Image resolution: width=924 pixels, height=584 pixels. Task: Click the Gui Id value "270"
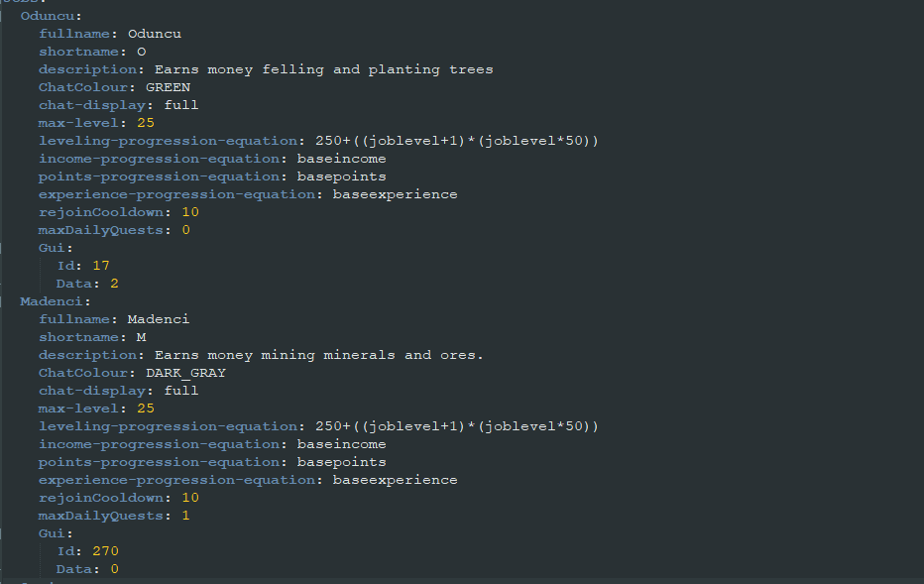(x=105, y=551)
